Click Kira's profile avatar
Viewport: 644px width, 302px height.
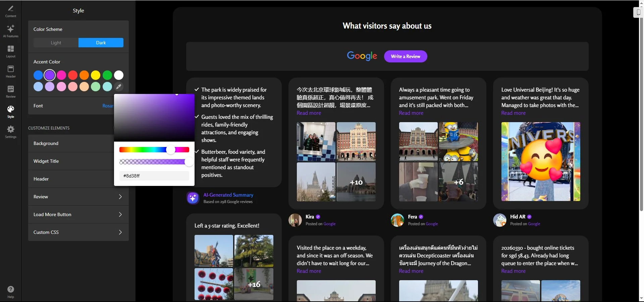click(x=295, y=220)
